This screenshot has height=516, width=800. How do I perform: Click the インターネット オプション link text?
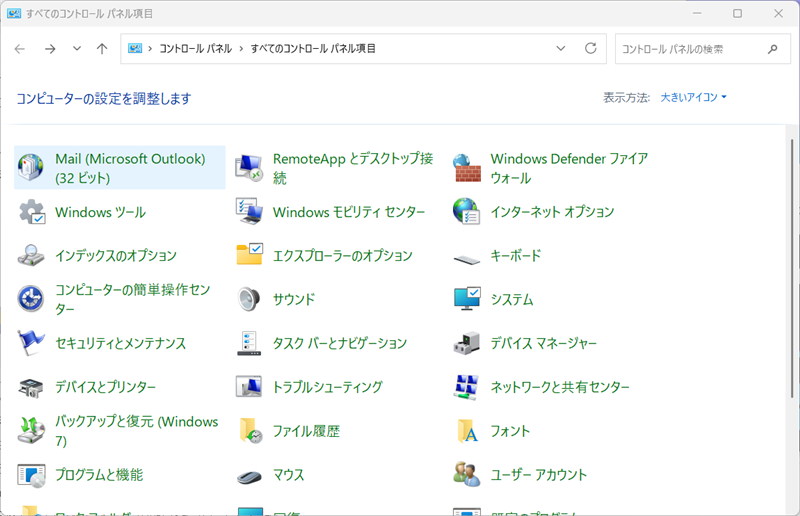pos(553,212)
